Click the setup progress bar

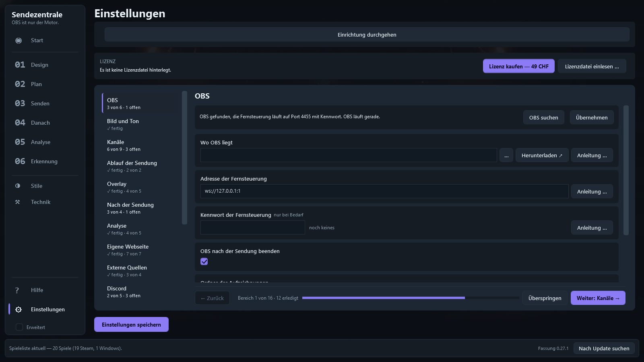point(411,298)
